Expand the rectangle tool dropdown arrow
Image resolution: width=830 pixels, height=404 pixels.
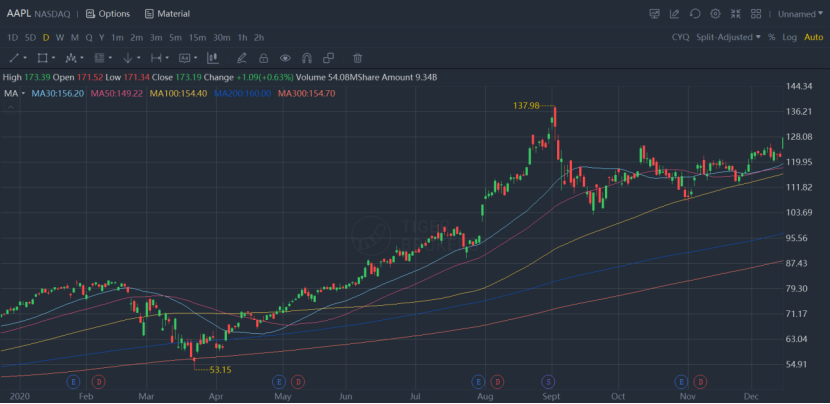click(x=53, y=58)
